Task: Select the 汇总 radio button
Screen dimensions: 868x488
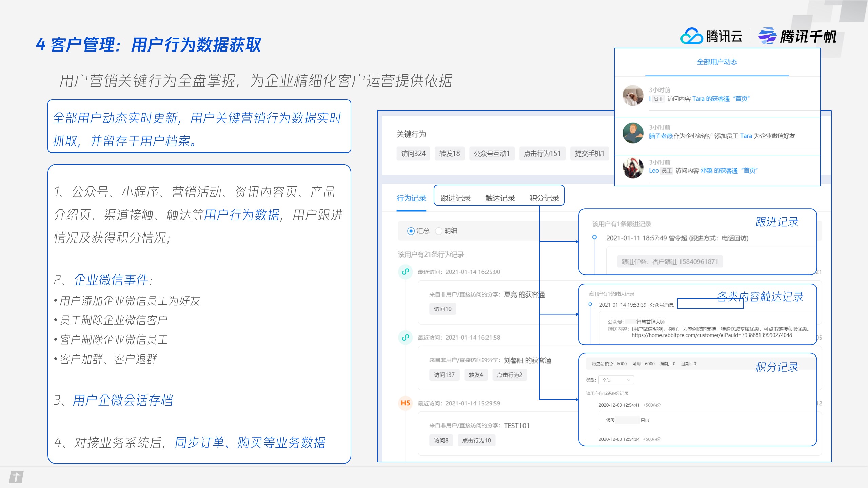Action: 411,231
